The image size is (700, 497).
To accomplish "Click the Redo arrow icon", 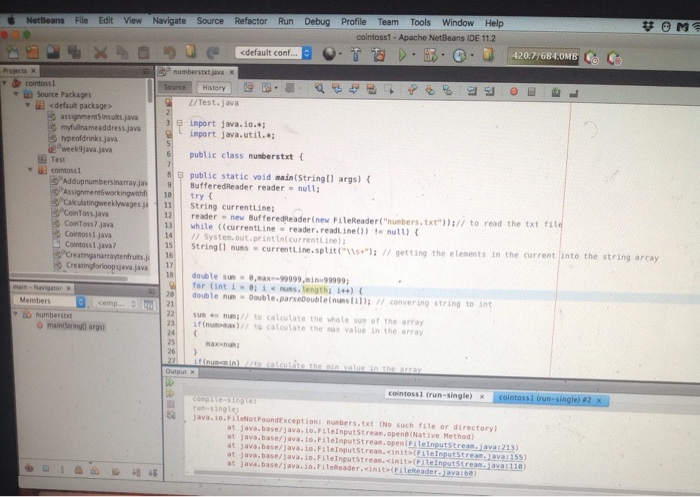I will [x=212, y=53].
